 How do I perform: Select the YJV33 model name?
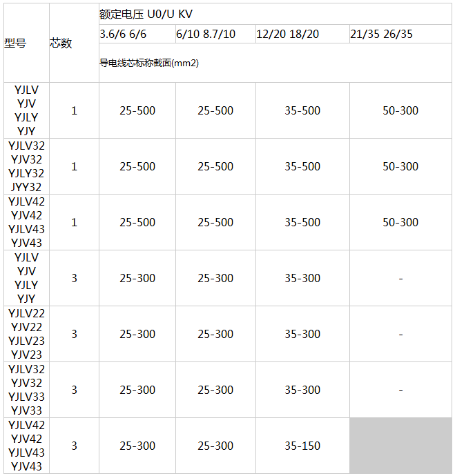pyautogui.click(x=26, y=410)
